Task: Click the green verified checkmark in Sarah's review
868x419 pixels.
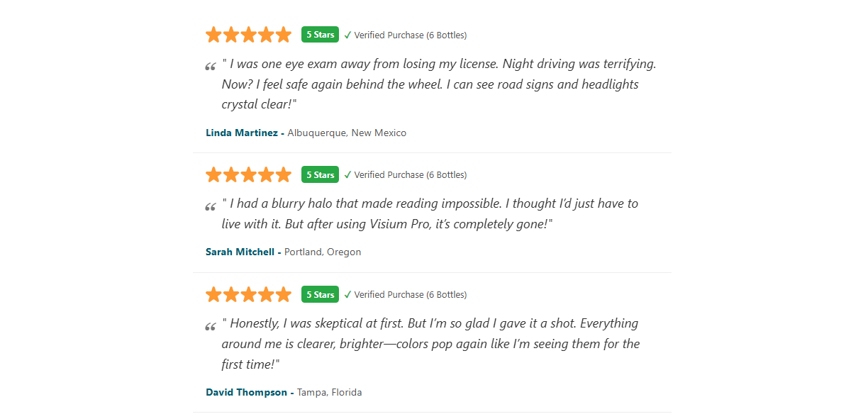Action: [347, 174]
